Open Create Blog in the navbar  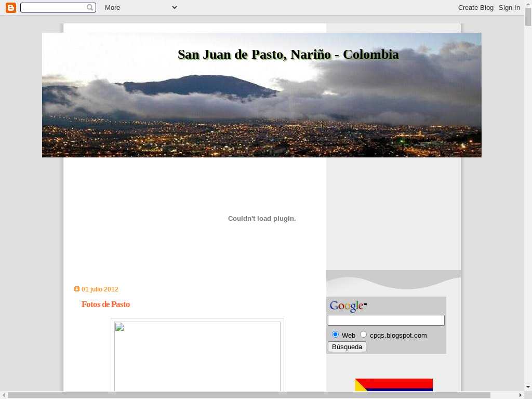(x=475, y=7)
